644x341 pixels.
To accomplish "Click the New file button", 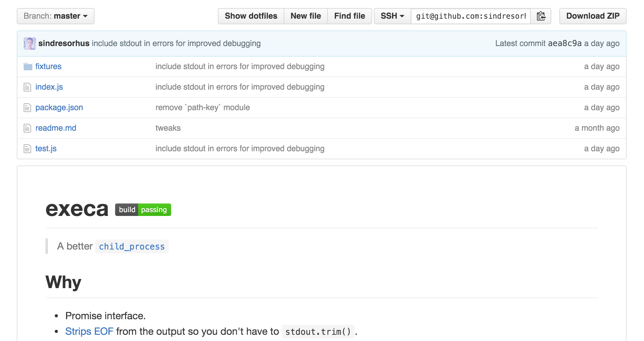I will [306, 16].
